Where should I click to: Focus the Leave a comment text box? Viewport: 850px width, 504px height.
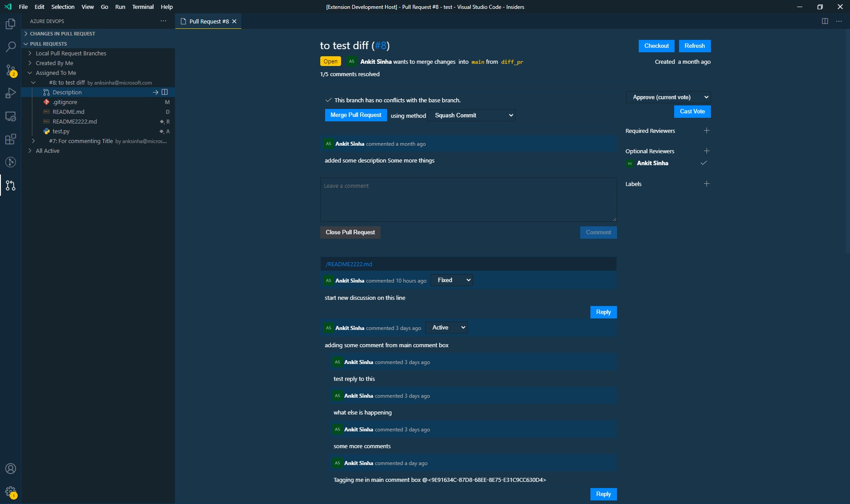click(468, 200)
